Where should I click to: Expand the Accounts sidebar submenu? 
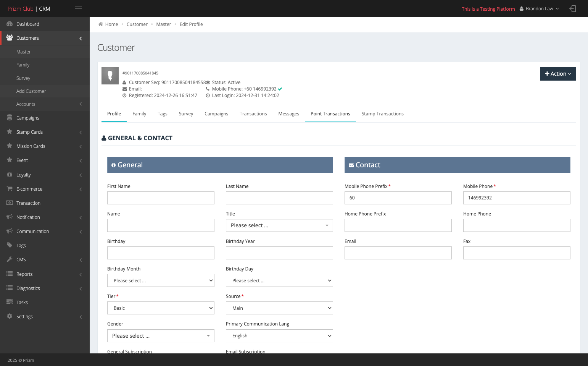point(45,104)
